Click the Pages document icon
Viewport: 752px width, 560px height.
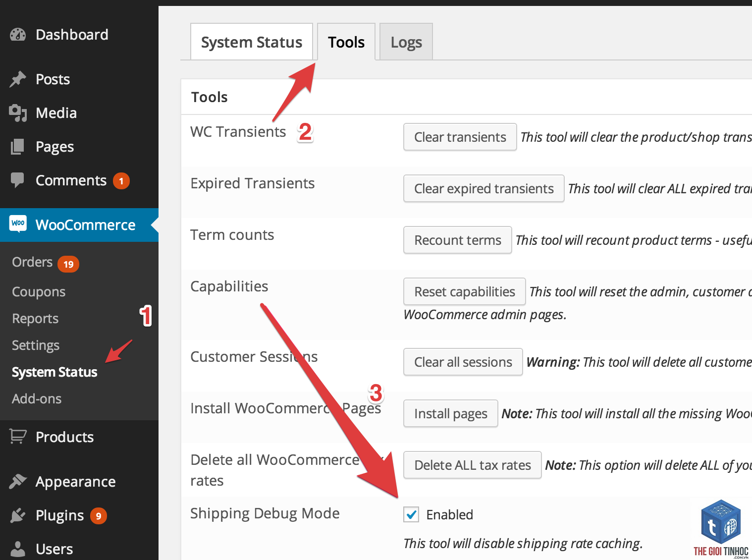point(18,147)
